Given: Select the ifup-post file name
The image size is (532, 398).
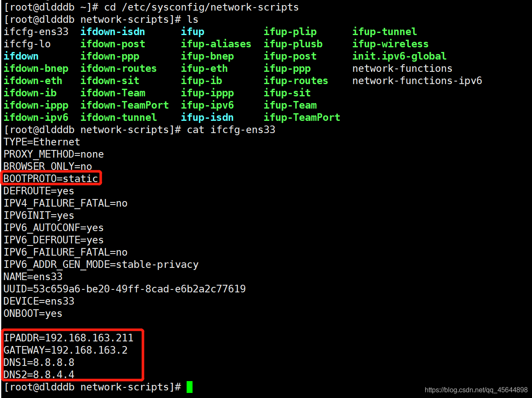Looking at the screenshot, I should click(290, 56).
